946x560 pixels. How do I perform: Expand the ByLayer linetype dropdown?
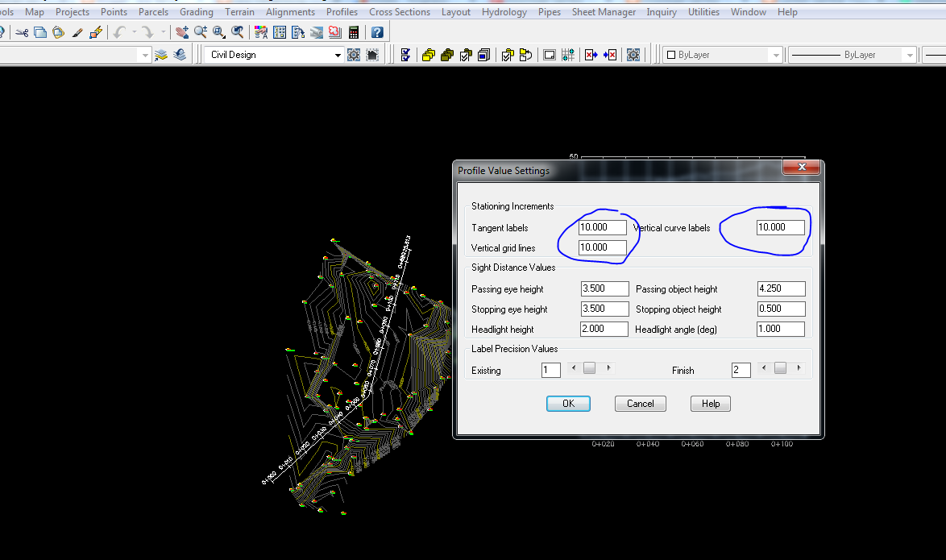click(909, 54)
